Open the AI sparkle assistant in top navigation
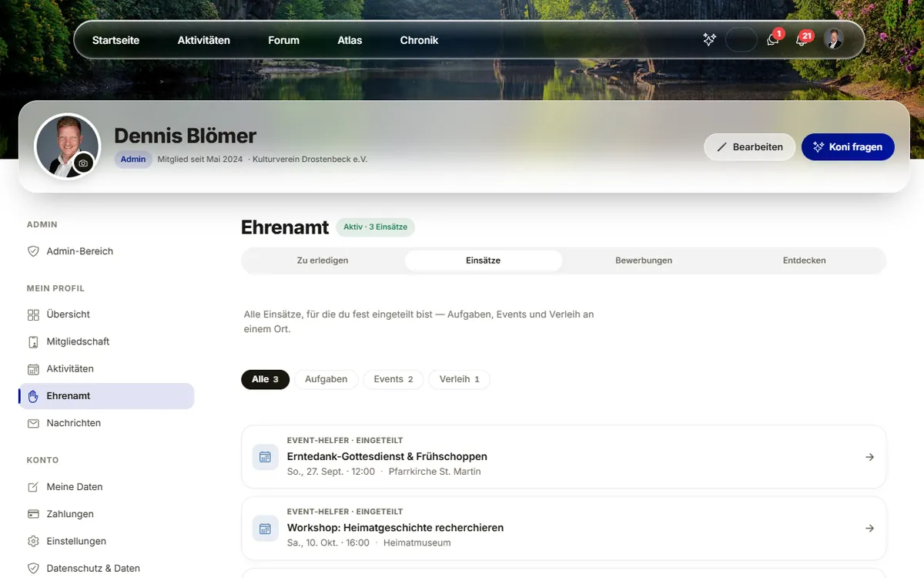The height and width of the screenshot is (578, 924). 709,39
